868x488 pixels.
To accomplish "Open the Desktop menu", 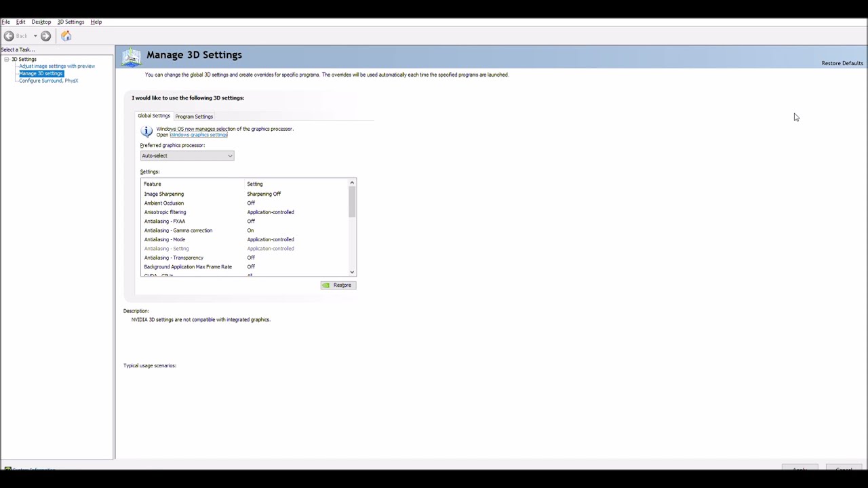I will [x=41, y=22].
